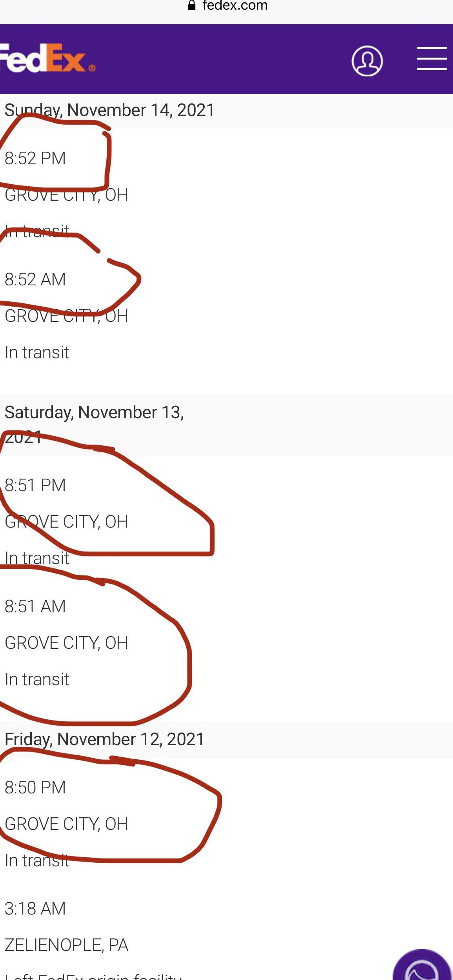
Task: Select the Sunday, November 14, 2021 header
Action: coord(109,110)
